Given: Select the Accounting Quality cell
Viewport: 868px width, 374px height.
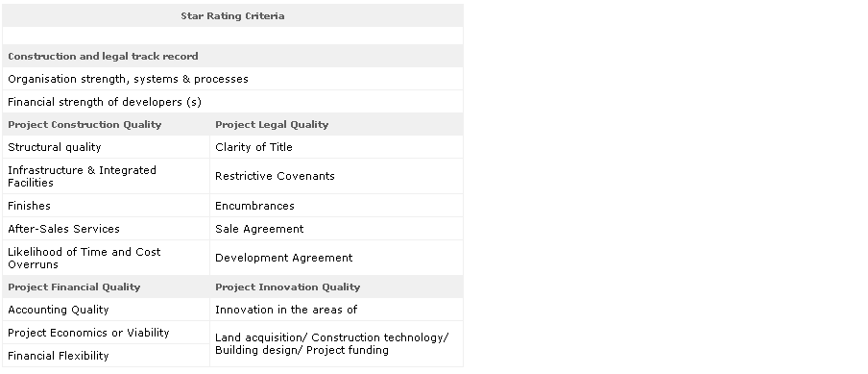Looking at the screenshot, I should tap(106, 310).
